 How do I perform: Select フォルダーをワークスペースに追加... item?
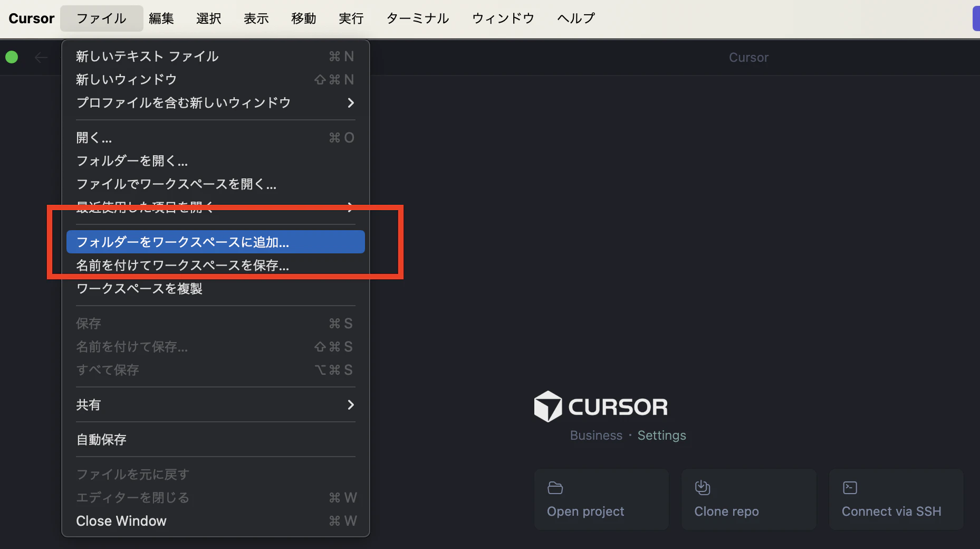click(x=216, y=242)
